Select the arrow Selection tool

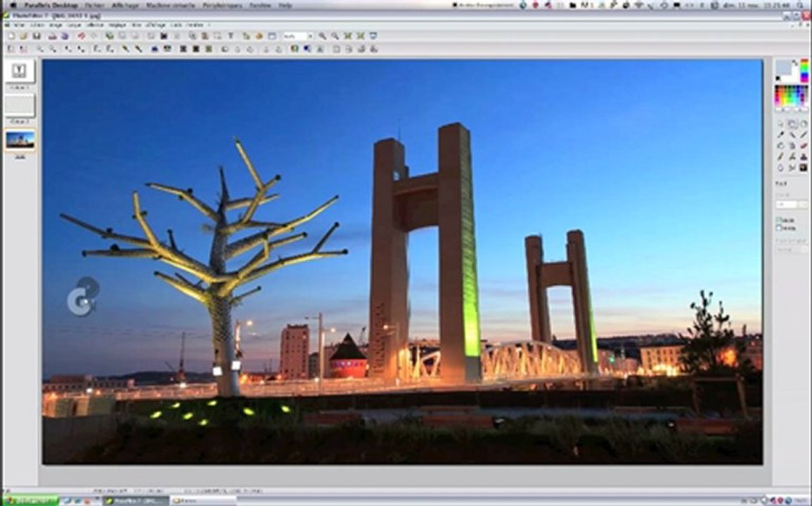(781, 124)
